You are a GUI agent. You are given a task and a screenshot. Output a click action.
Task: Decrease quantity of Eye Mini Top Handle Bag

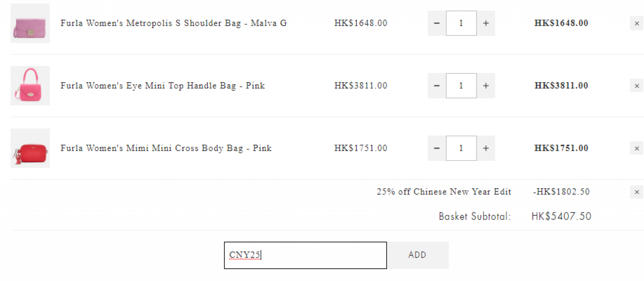pos(436,86)
